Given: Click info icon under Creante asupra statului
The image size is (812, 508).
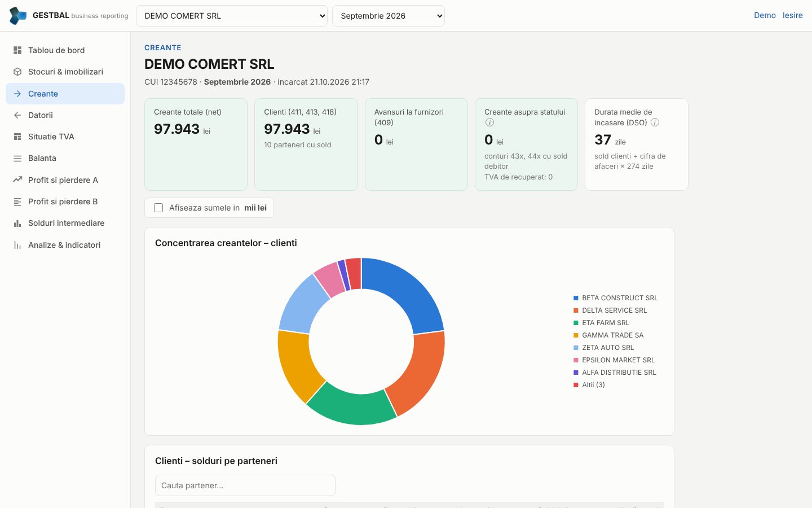Looking at the screenshot, I should 489,122.
